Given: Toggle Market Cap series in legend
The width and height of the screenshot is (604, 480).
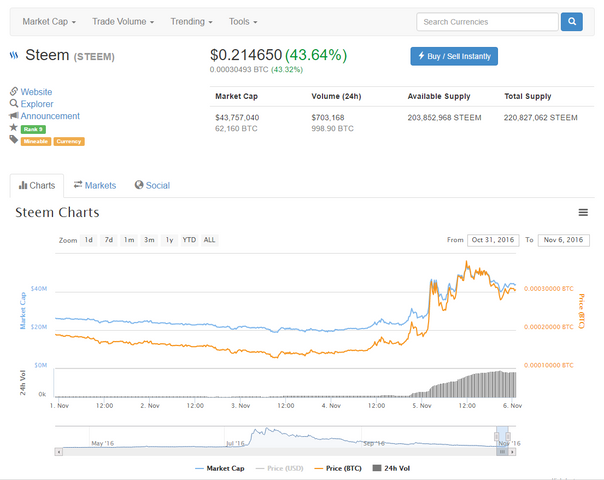Looking at the screenshot, I should tap(218, 467).
